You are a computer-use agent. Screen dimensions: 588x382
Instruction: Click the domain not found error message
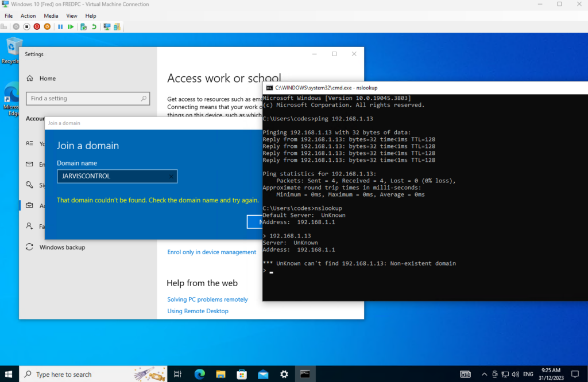(158, 200)
